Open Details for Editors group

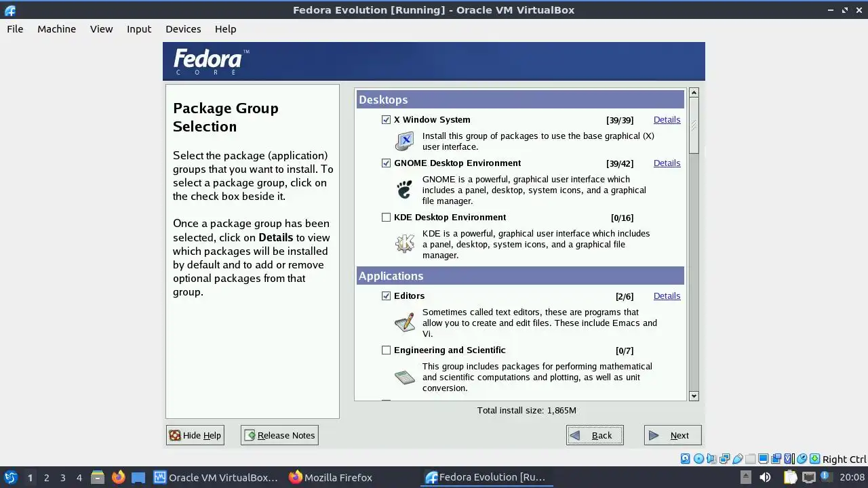(667, 296)
